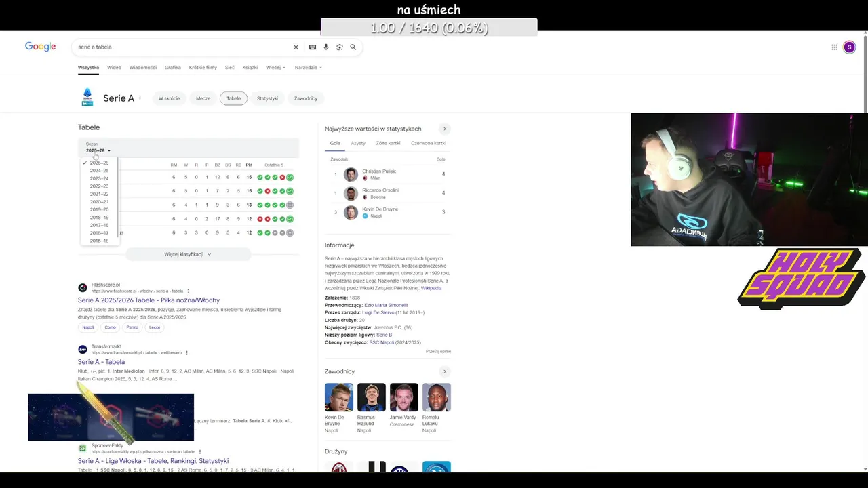
Task: Open the SportoweFakty result options menu
Action: click(x=200, y=451)
